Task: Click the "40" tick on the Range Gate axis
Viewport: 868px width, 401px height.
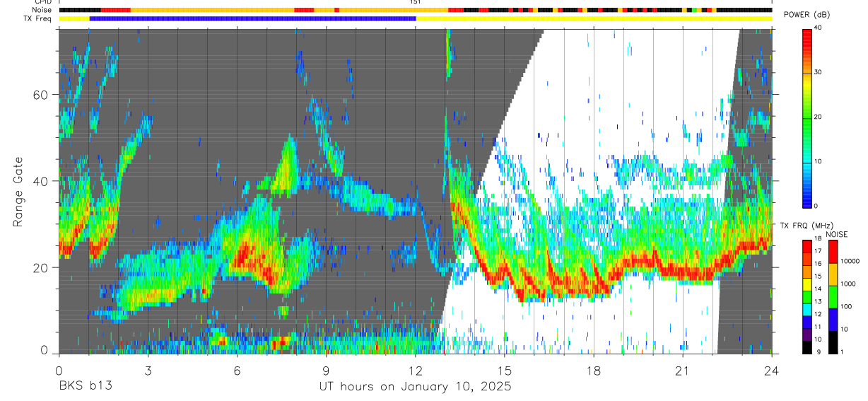Action: coord(41,181)
